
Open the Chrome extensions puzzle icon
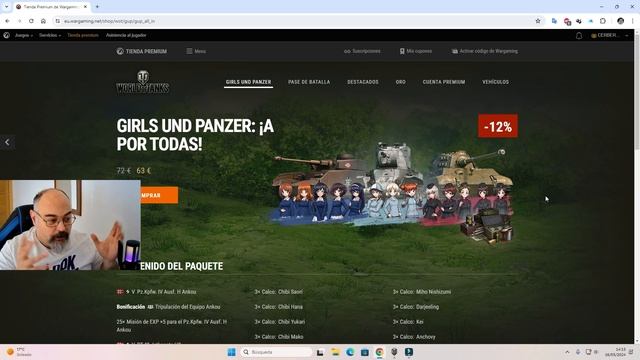click(x=603, y=21)
